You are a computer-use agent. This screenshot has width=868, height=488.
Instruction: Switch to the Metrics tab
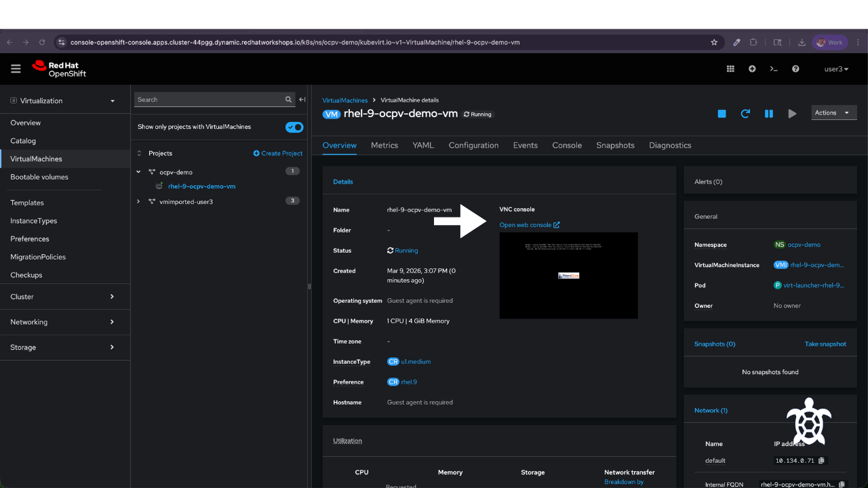click(384, 145)
